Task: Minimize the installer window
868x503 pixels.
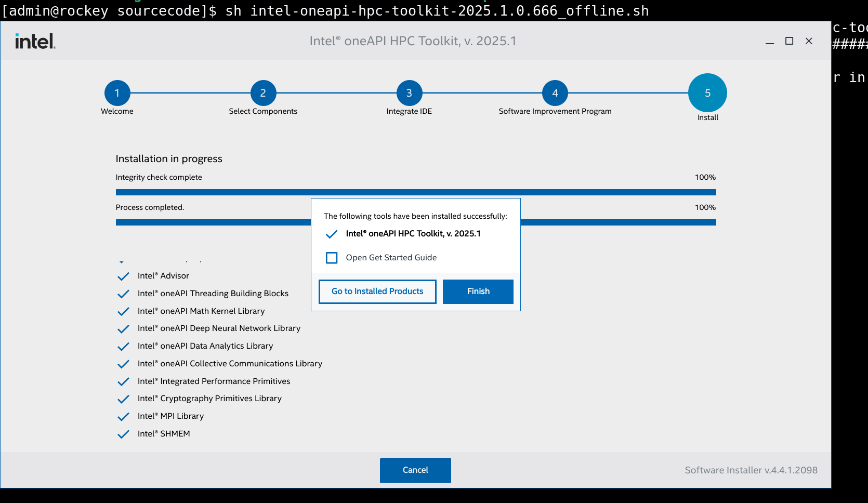Action: click(x=770, y=41)
